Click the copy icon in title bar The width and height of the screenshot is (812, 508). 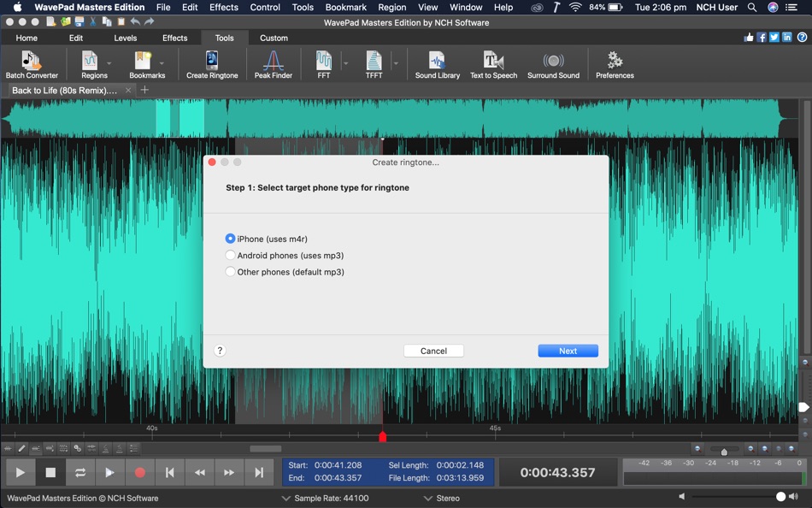tap(107, 21)
